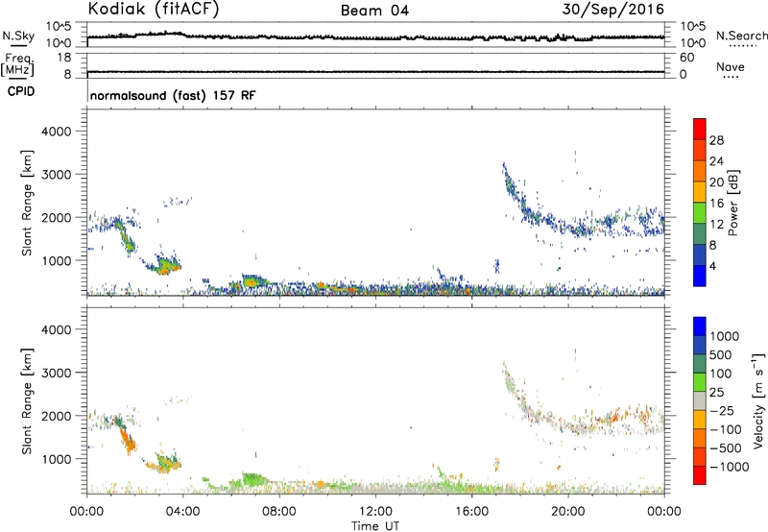Select the "Beam 04" heading
Viewport: 768px width, 532px height.
point(374,11)
